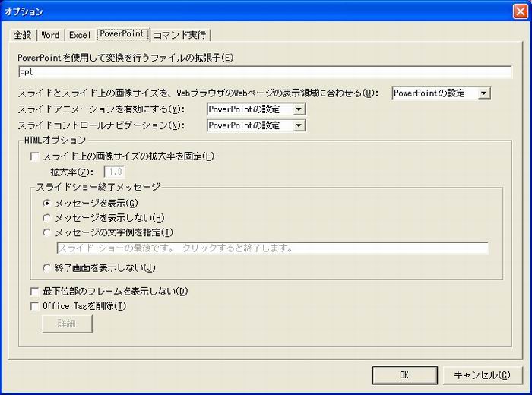
Task: Click the キャンセル button
Action: tap(483, 375)
